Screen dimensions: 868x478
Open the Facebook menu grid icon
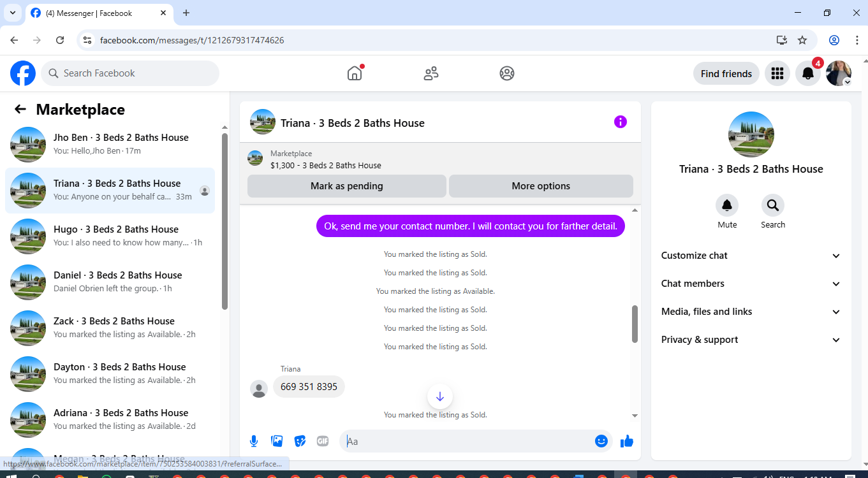(x=777, y=73)
